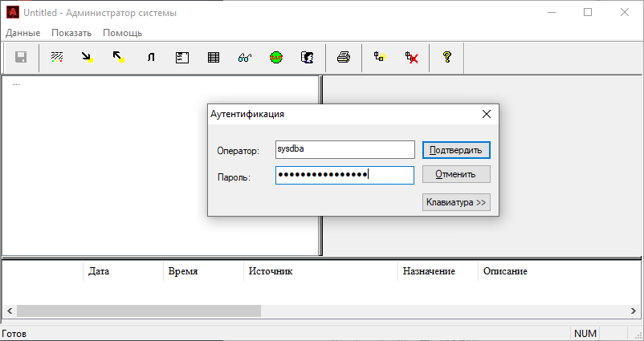Click the hatched lines toolbar icon
The height and width of the screenshot is (341, 644).
57,58
